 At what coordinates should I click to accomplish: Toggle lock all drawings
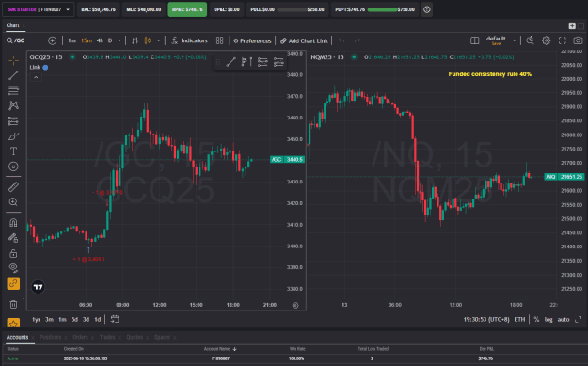[13, 253]
